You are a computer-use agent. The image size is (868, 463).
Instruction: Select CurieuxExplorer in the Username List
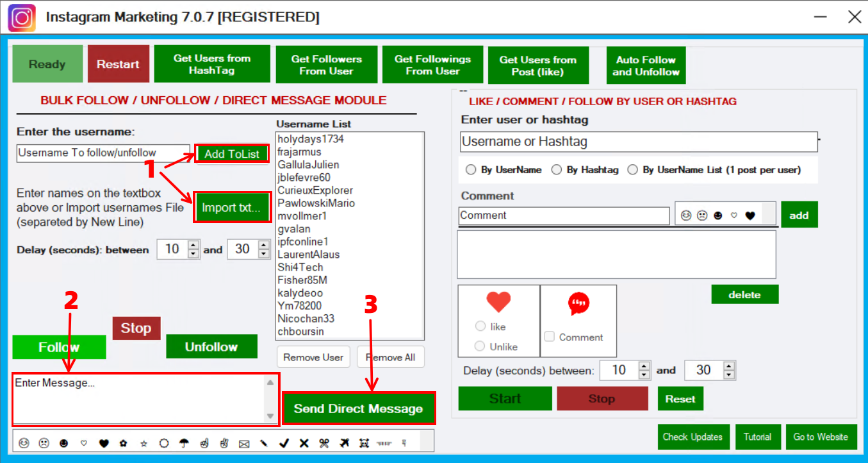click(x=315, y=190)
